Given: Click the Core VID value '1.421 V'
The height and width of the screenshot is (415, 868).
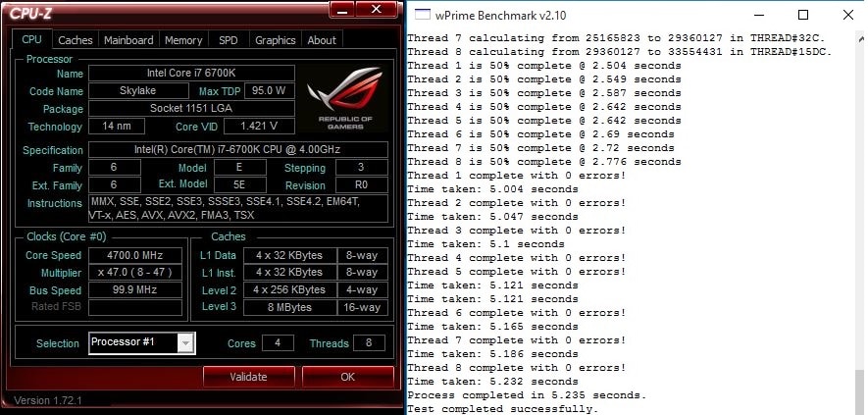Looking at the screenshot, I should [x=259, y=126].
